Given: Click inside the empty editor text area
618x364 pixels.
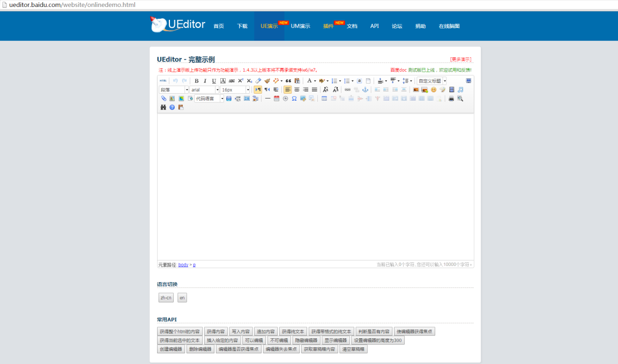Looking at the screenshot, I should point(315,186).
